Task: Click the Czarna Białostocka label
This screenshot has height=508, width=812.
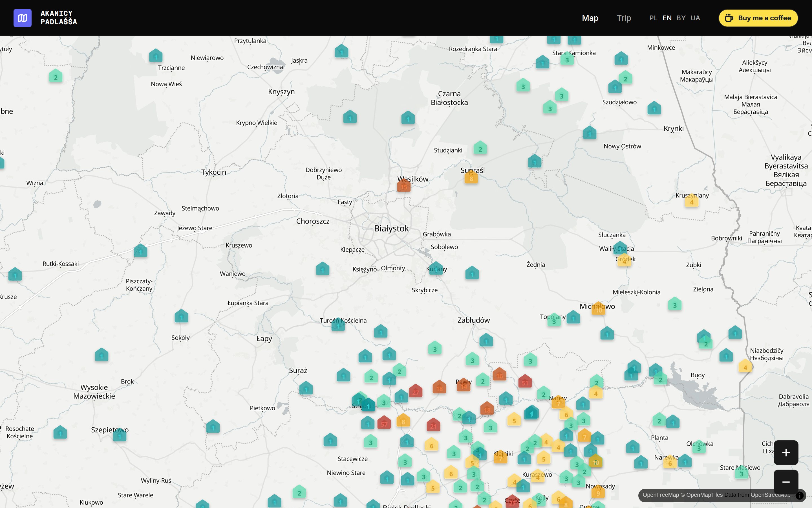Action: click(x=449, y=98)
